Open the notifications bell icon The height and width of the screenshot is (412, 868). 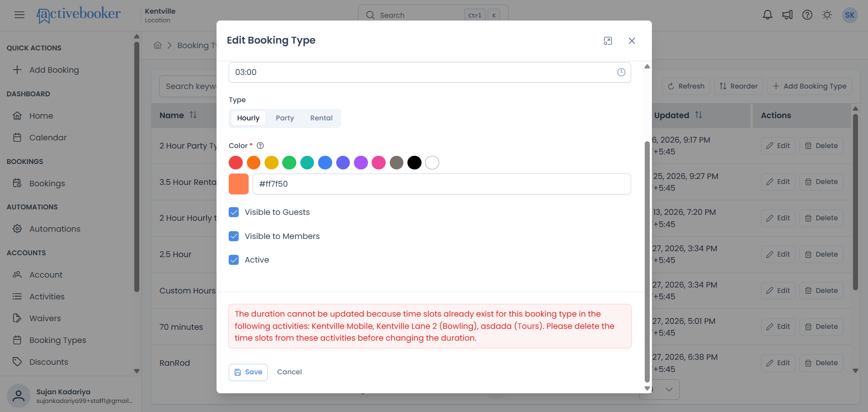tap(767, 15)
